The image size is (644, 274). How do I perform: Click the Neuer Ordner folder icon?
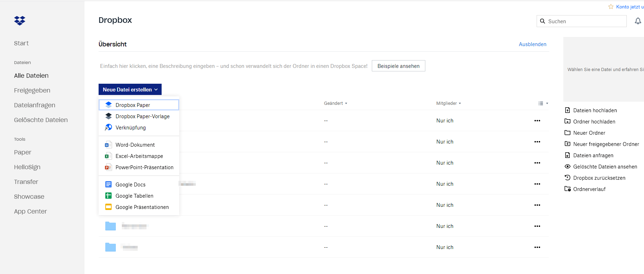click(567, 133)
